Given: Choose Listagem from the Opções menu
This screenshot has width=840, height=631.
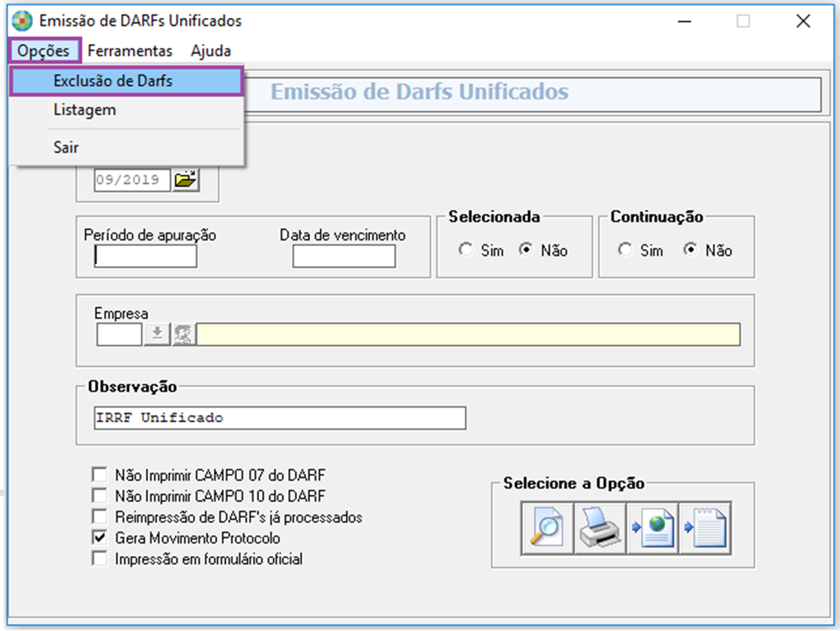Looking at the screenshot, I should pyautogui.click(x=127, y=110).
